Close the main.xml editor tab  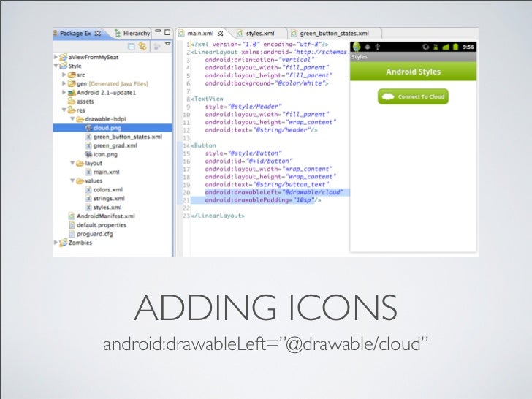220,34
